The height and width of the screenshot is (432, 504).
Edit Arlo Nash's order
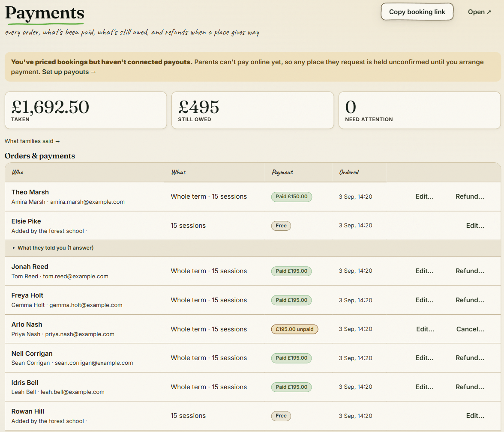coord(425,329)
